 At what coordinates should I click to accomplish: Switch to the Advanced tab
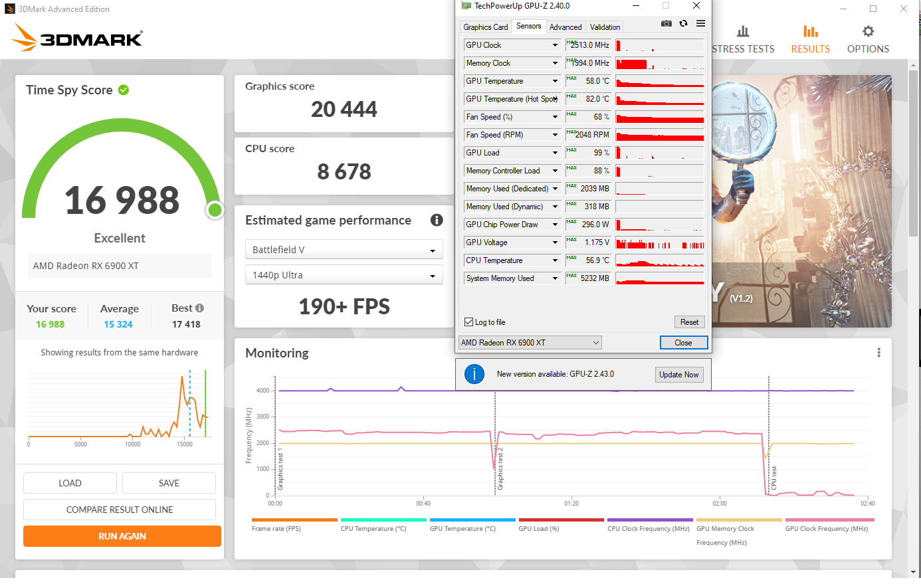(x=565, y=27)
